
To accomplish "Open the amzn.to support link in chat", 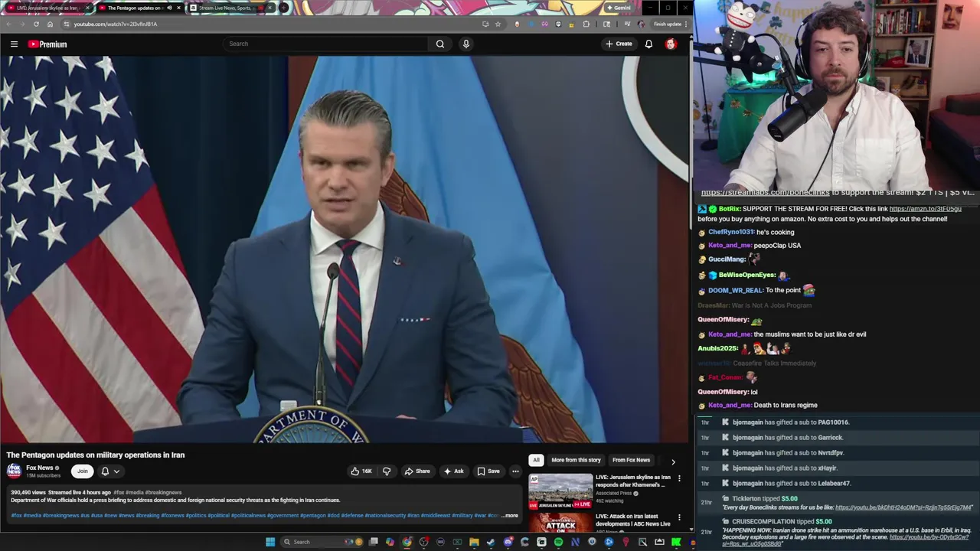I will coord(925,209).
